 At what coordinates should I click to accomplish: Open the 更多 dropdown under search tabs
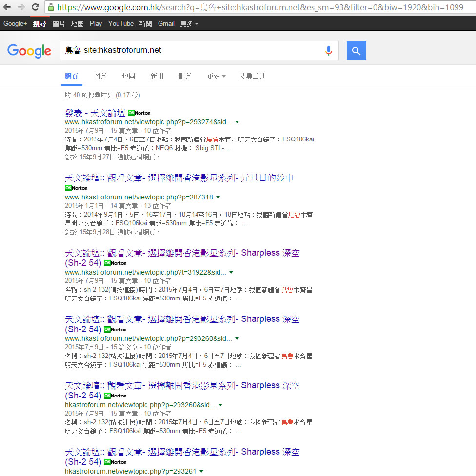[x=216, y=77]
